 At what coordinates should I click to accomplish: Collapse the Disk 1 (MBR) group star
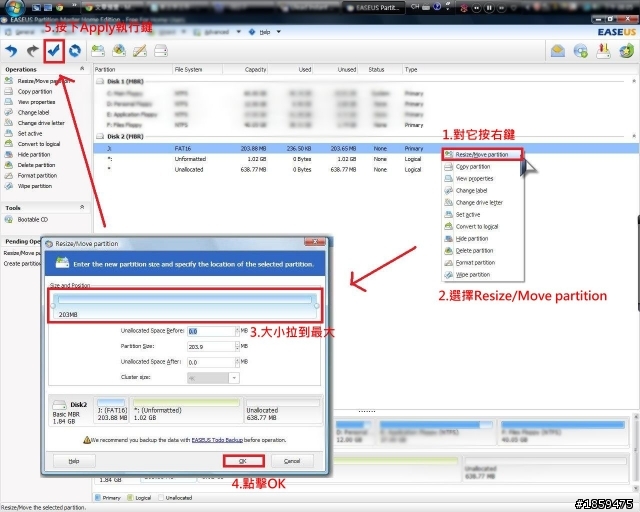pos(634,81)
